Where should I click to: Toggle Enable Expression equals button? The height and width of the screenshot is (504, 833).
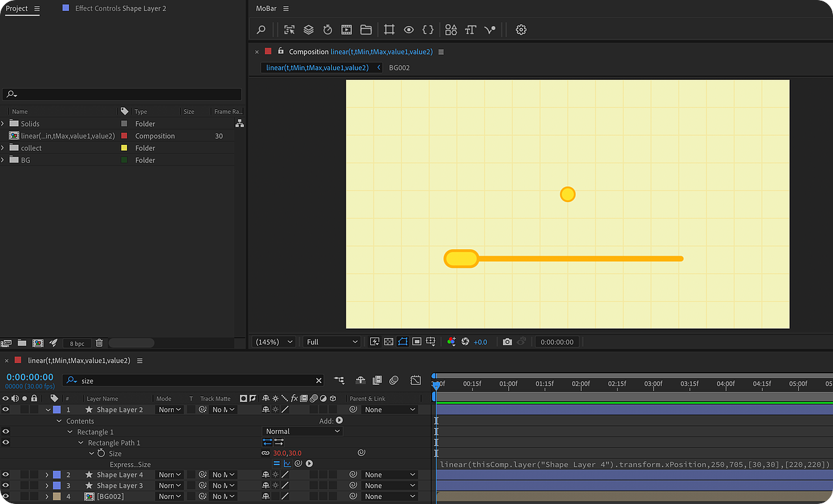(x=276, y=464)
